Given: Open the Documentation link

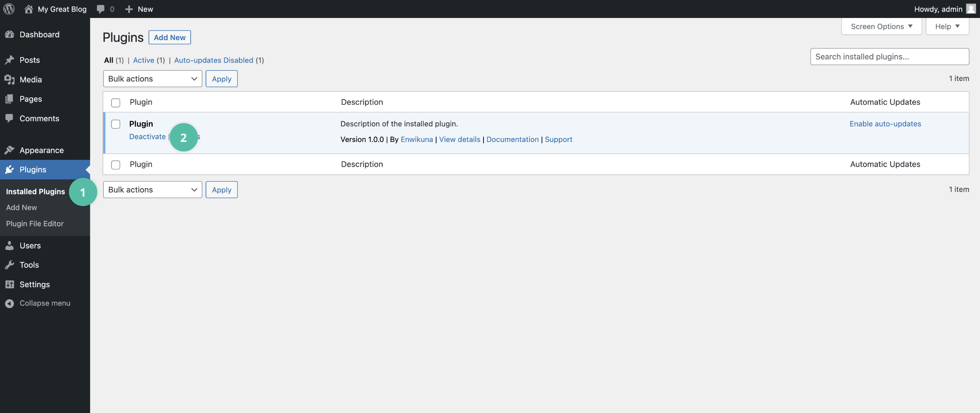Looking at the screenshot, I should pyautogui.click(x=513, y=140).
